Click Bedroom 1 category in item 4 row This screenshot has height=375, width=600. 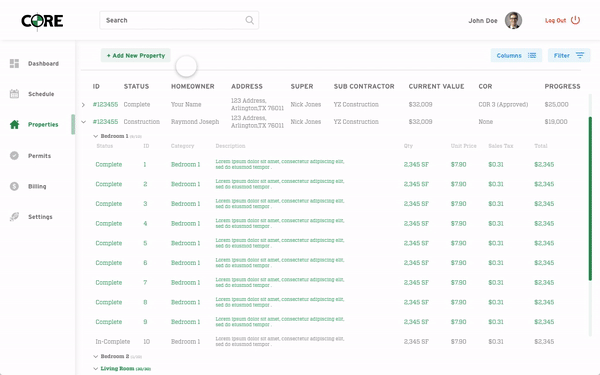(186, 223)
